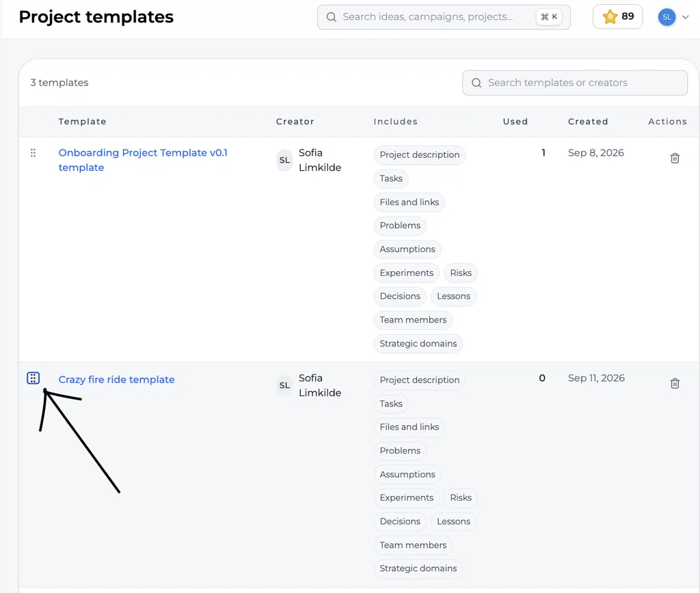Screen dimensions: 700x593
Task: Click the drag handle for Crazy fire ride template
Action: [x=33, y=378]
